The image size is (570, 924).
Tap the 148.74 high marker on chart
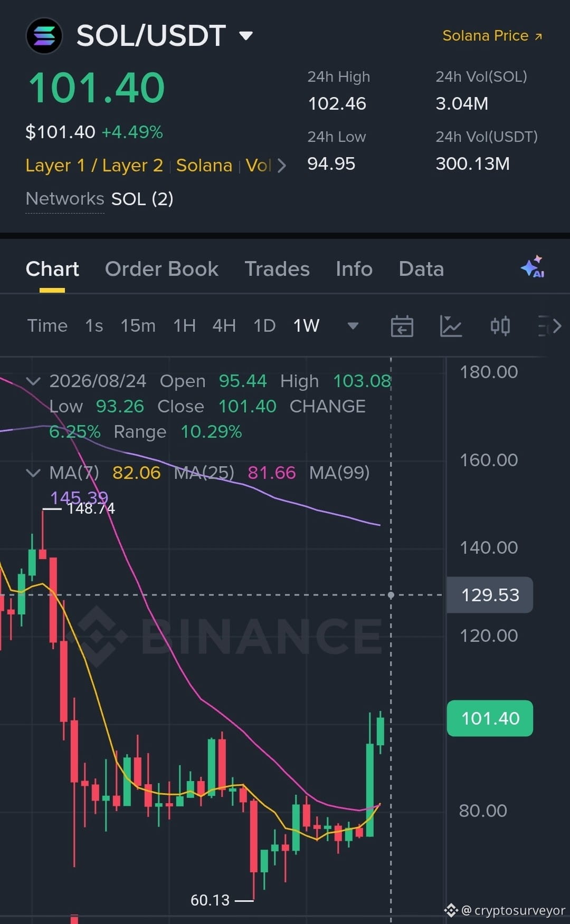(91, 509)
